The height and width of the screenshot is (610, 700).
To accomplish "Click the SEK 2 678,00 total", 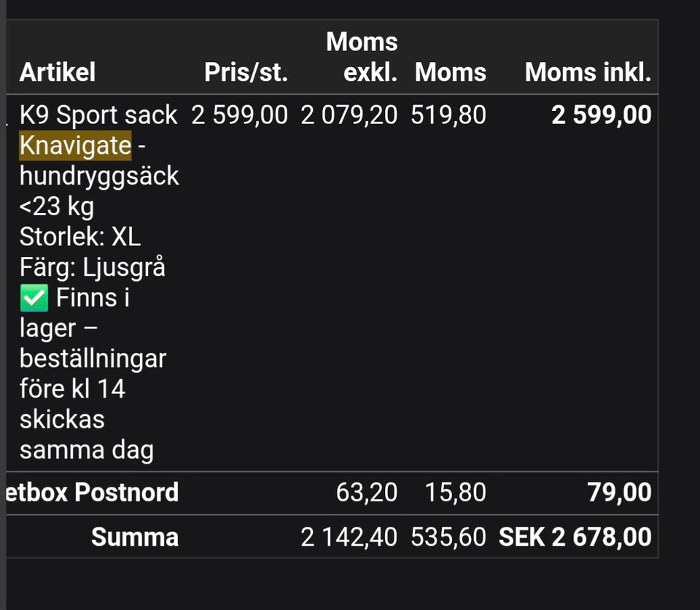I will click(x=575, y=537).
